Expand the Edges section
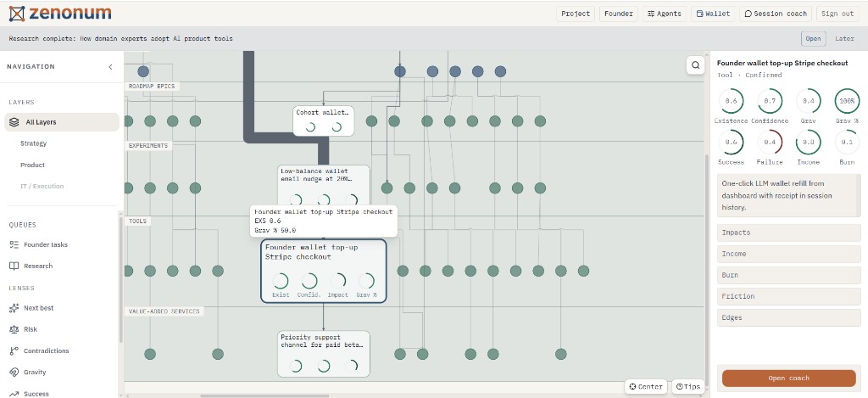The width and height of the screenshot is (868, 398). pyautogui.click(x=789, y=317)
